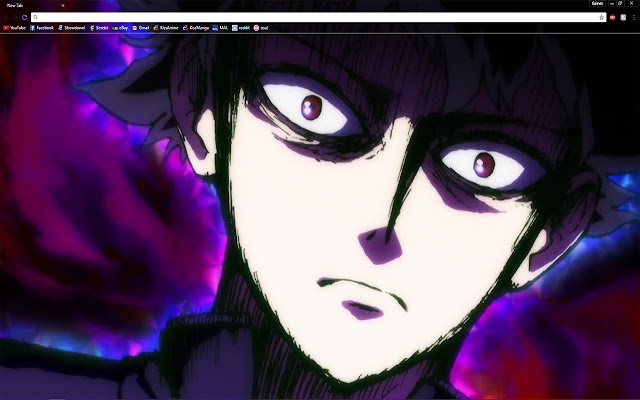Select the New Tab tab
Screen dimensions: 640x400
pos(33,6)
